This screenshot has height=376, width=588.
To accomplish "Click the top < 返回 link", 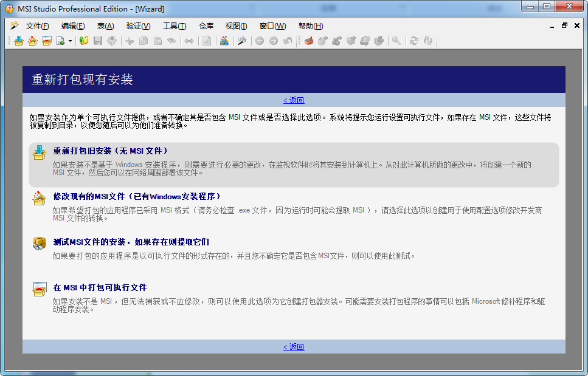I will pyautogui.click(x=294, y=100).
